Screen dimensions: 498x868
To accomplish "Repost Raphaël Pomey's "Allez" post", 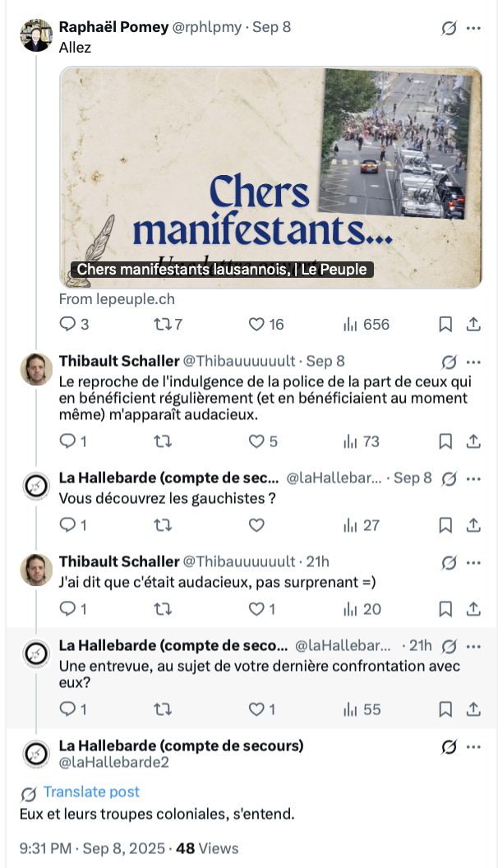I will pyautogui.click(x=163, y=325).
